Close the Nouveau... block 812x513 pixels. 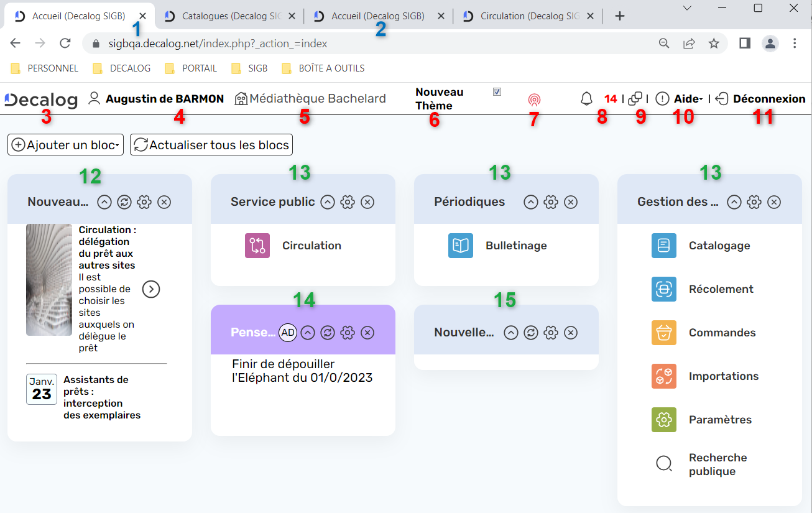(164, 202)
